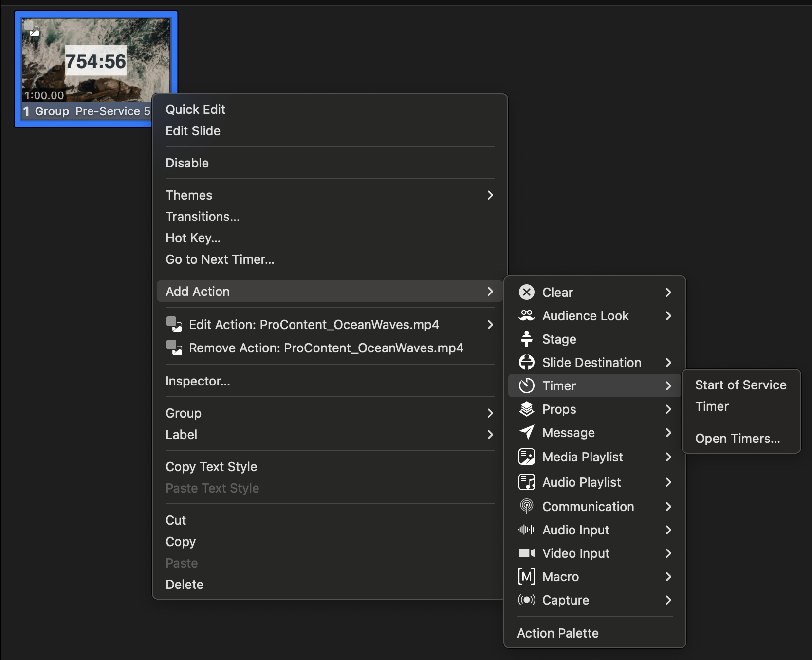Click the Slide Destination icon
812x660 pixels.
(x=526, y=362)
